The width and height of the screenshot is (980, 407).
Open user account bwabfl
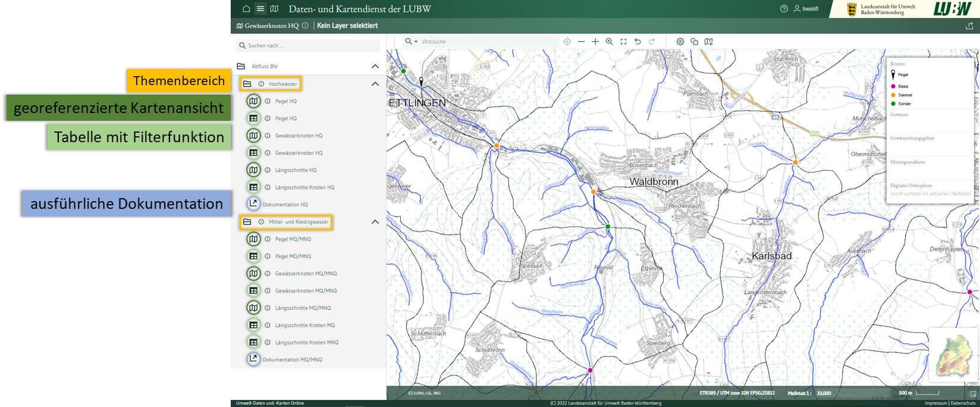tap(806, 9)
